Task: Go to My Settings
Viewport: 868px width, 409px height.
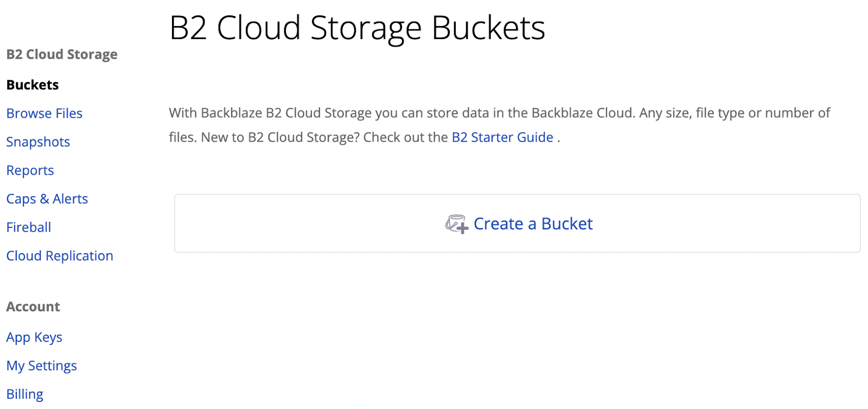Action: tap(42, 366)
